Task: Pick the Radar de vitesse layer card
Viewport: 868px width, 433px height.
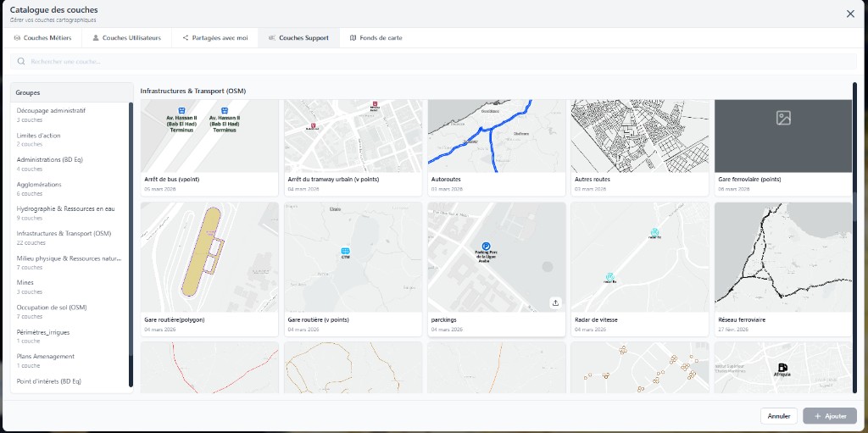Action: click(640, 269)
